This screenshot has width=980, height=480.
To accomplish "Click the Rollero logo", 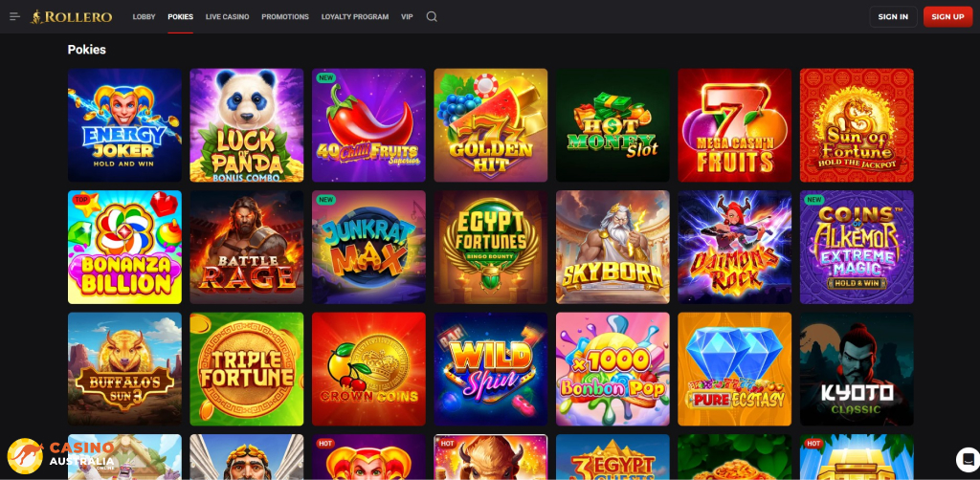I will [x=71, y=17].
